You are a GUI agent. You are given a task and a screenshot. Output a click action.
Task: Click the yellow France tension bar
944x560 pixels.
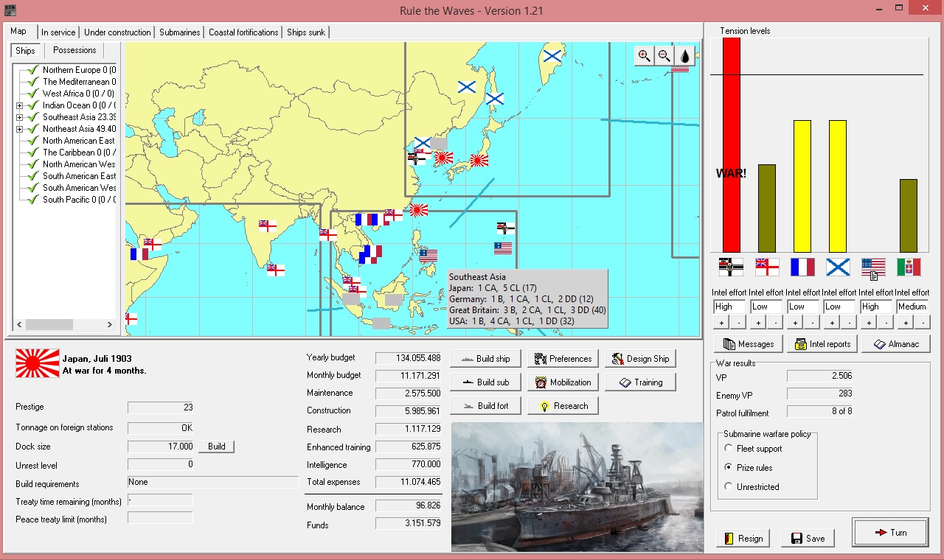(802, 186)
